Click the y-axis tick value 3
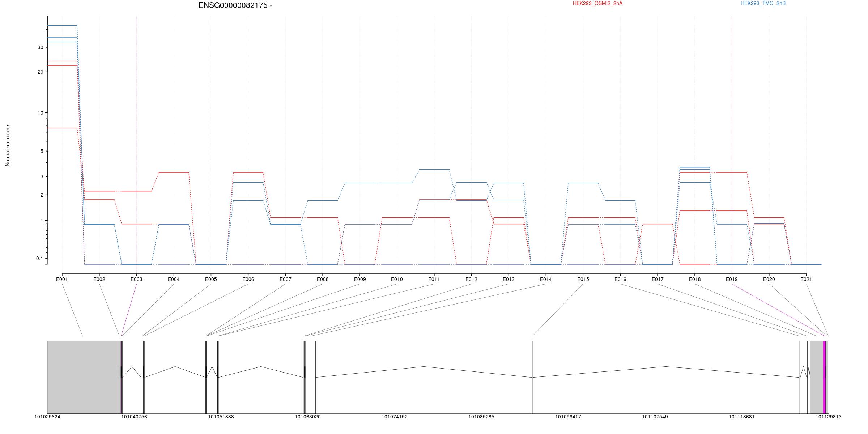This screenshot has width=868, height=434. (42, 177)
